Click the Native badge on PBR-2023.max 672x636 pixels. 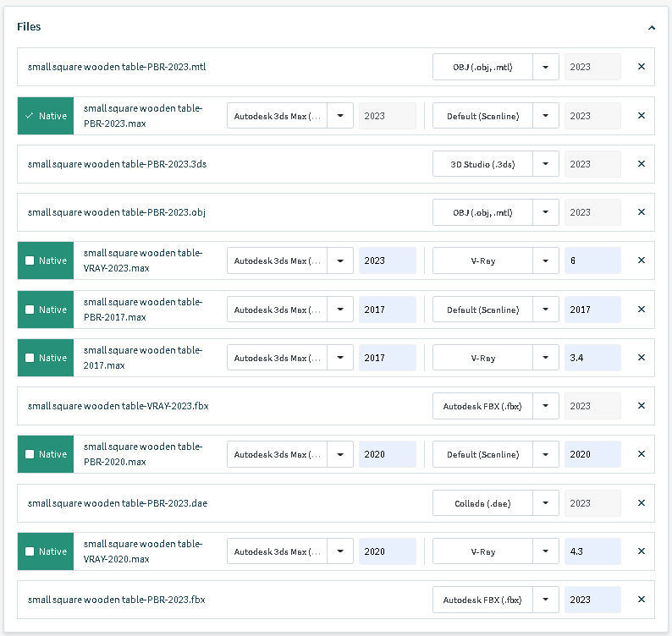46,116
